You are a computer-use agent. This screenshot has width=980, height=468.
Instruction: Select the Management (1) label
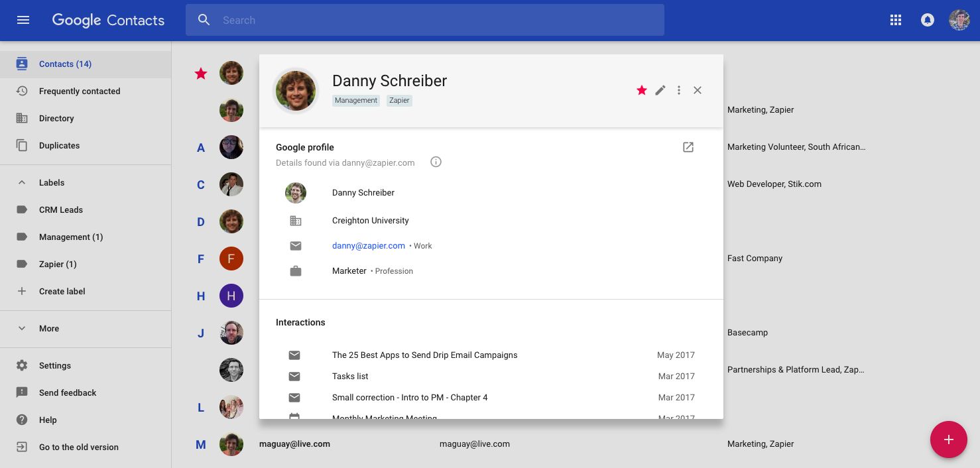click(x=71, y=237)
